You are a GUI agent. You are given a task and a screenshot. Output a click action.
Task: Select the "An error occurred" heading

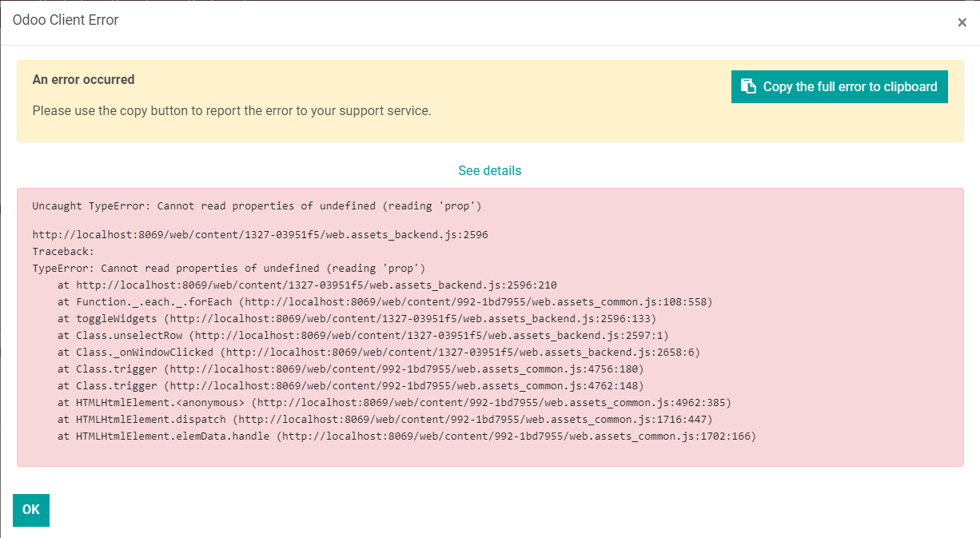coord(83,79)
